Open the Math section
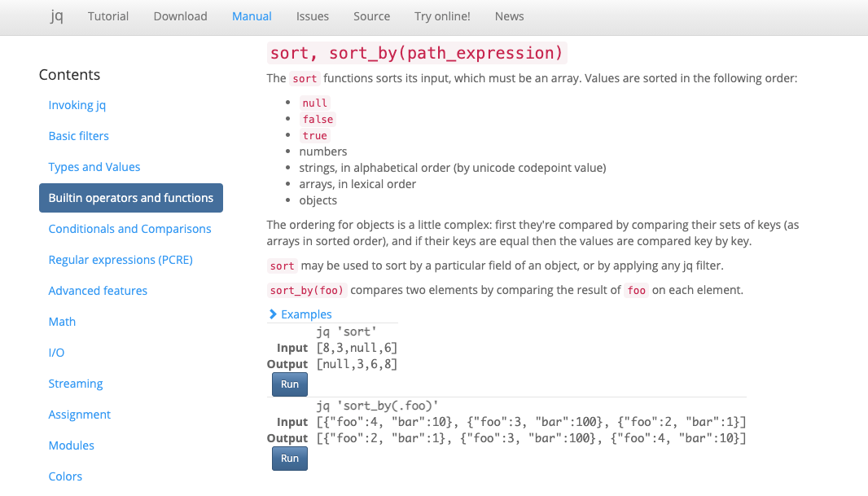 [62, 321]
